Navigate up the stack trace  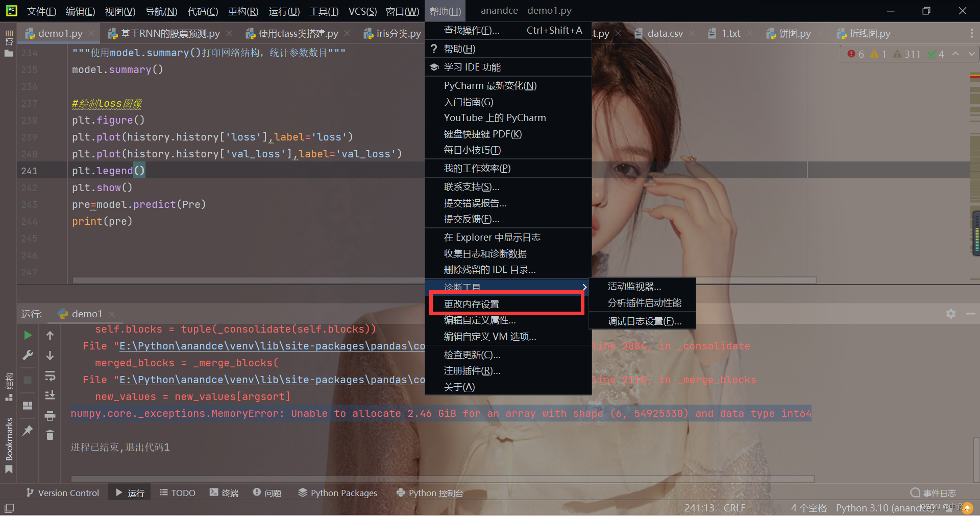click(x=50, y=336)
